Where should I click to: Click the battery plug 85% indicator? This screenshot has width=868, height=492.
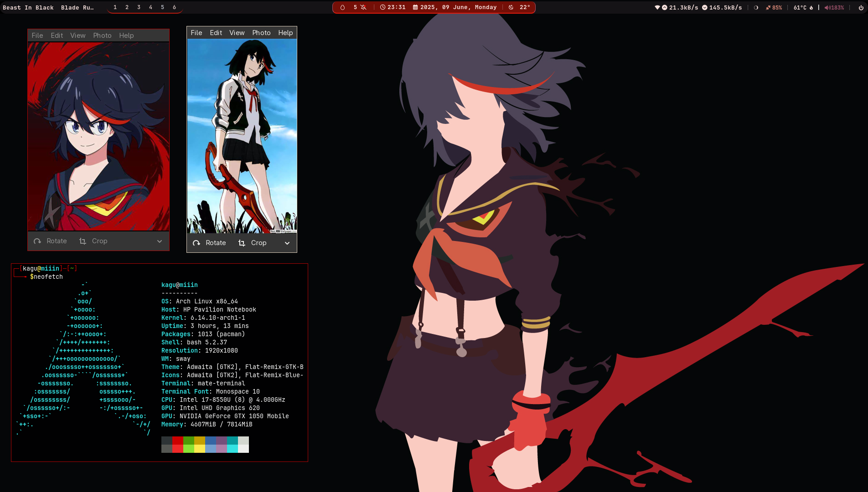tap(774, 7)
